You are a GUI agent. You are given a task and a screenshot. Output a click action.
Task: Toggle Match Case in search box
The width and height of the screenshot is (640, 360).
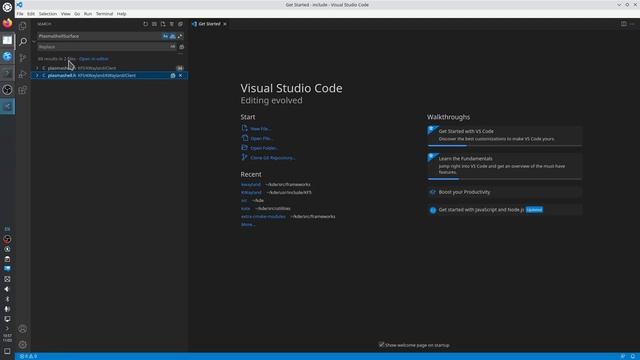[x=165, y=36]
